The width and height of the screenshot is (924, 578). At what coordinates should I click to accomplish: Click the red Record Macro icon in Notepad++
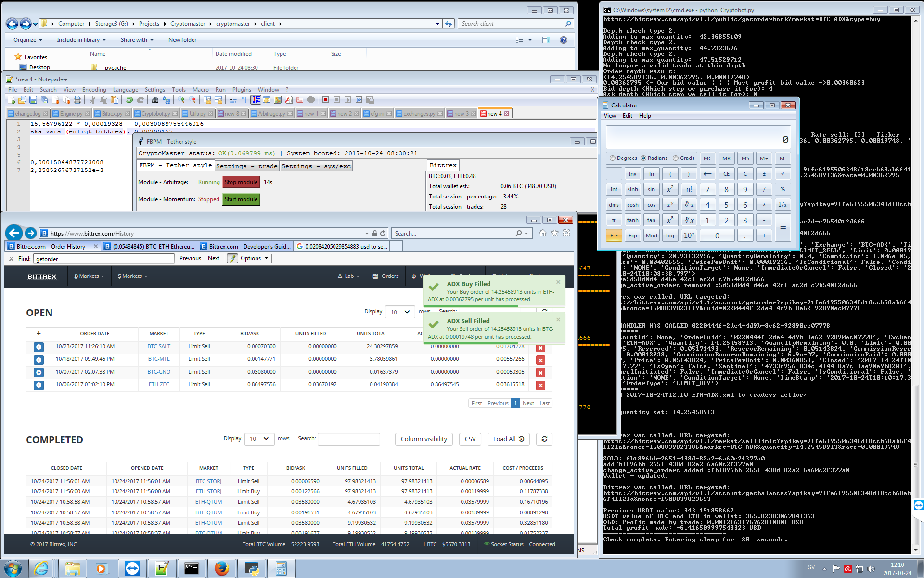[325, 100]
